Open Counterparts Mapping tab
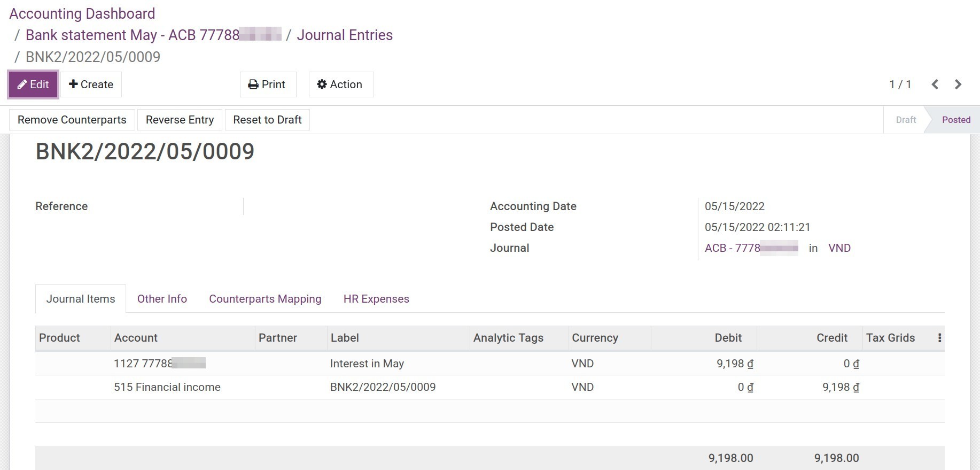 pyautogui.click(x=265, y=299)
